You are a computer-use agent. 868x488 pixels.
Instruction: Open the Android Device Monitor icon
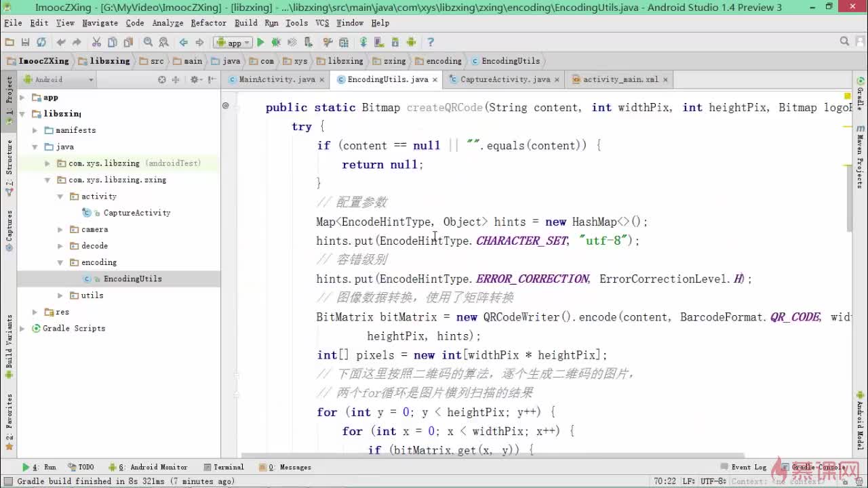tap(411, 42)
